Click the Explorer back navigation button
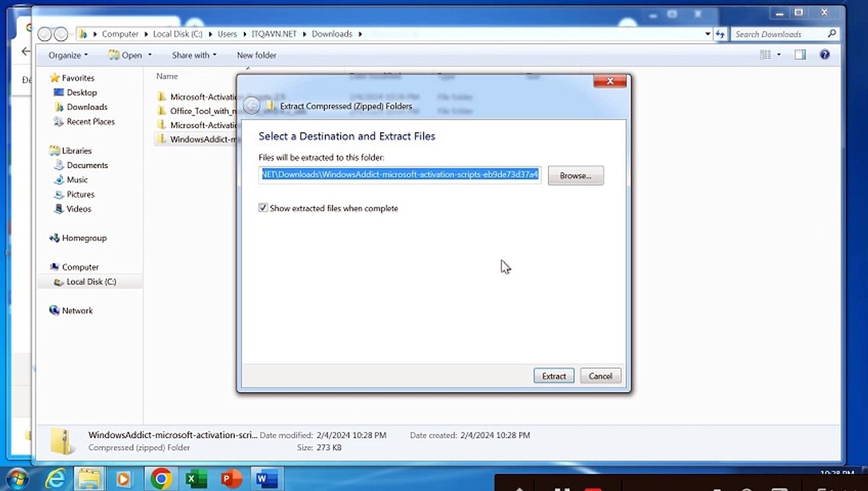This screenshot has height=491, width=868. coord(46,34)
